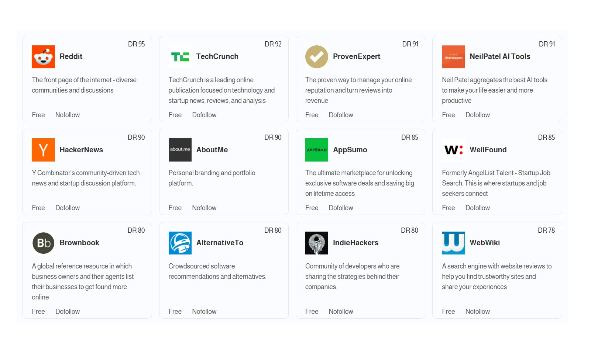Image resolution: width=591 pixels, height=364 pixels.
Task: Select the WebWiki card title
Action: click(485, 243)
